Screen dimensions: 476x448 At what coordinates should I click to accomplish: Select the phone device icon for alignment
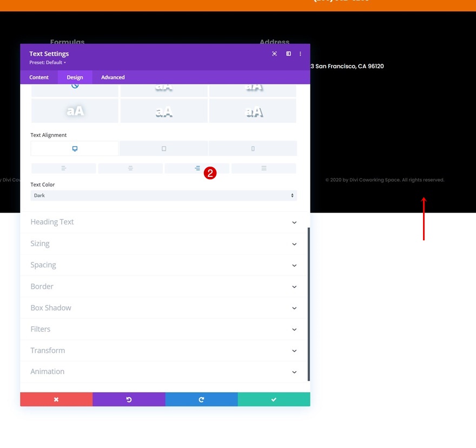click(x=253, y=149)
